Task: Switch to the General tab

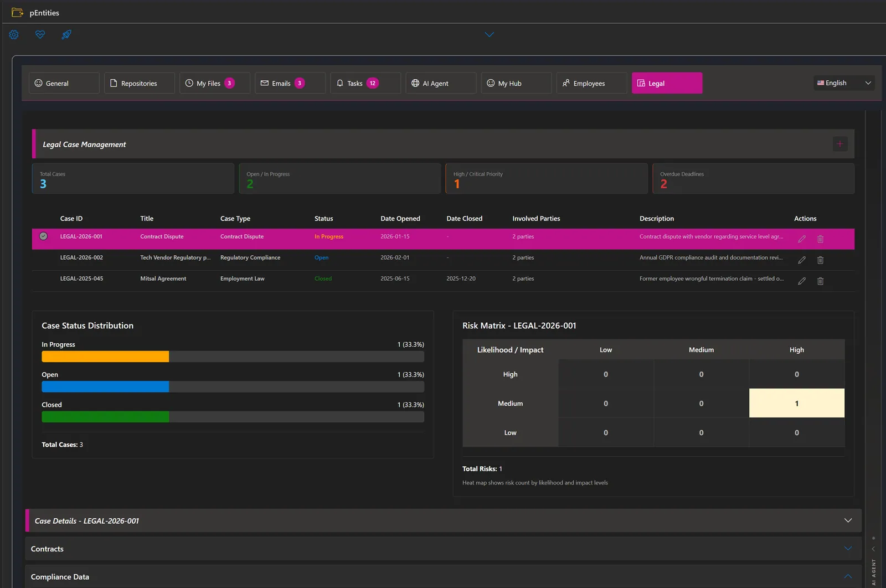Action: [x=64, y=83]
